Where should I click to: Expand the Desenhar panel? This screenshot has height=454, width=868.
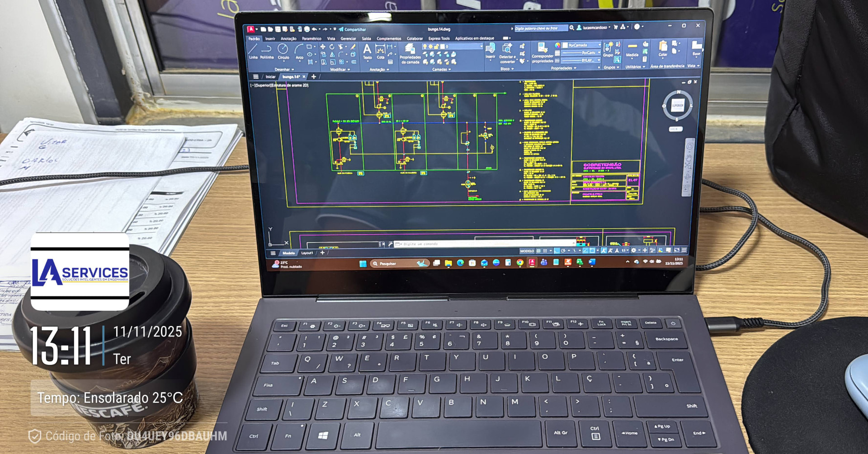pos(284,70)
